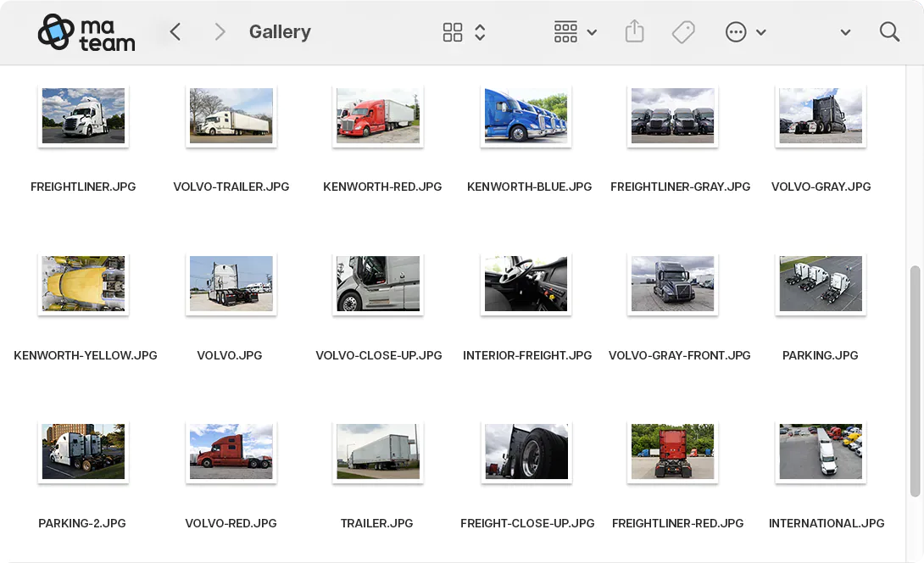This screenshot has height=563, width=924.
Task: Click the back navigation arrow
Action: (175, 31)
